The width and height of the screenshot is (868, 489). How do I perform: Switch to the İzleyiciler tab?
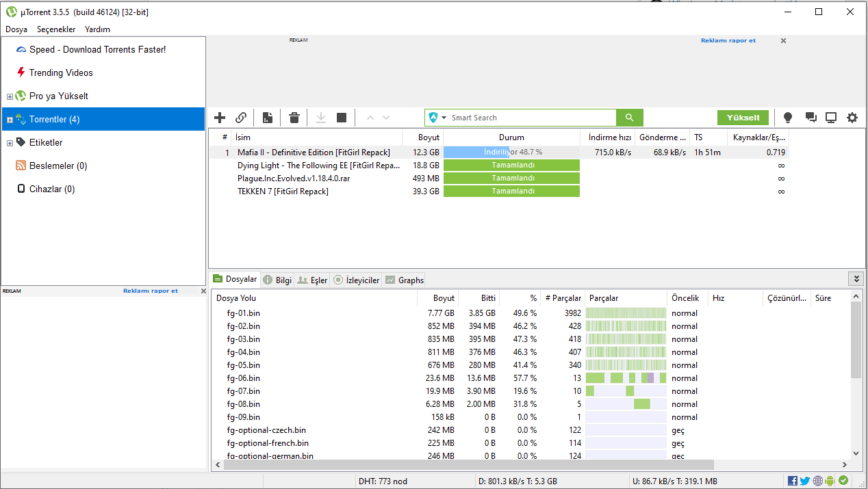pyautogui.click(x=356, y=280)
